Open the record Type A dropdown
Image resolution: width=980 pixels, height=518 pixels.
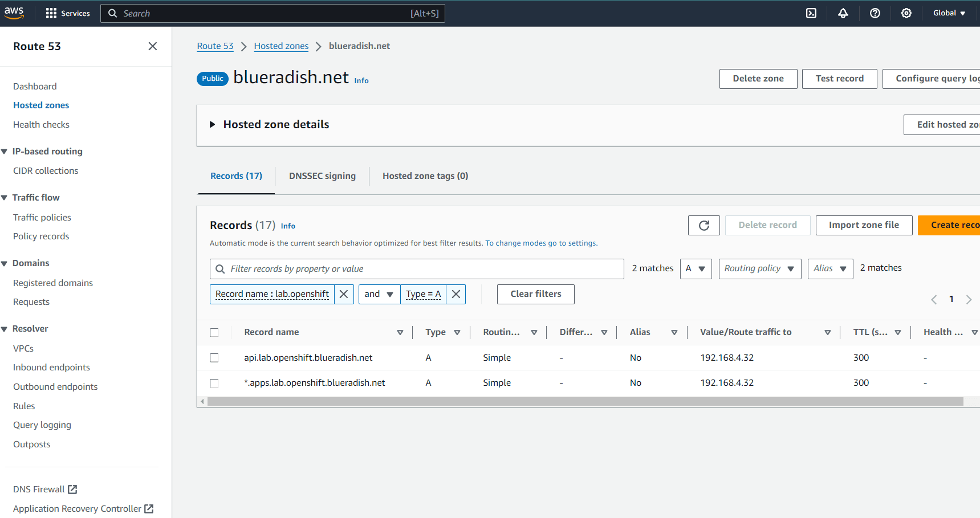696,268
